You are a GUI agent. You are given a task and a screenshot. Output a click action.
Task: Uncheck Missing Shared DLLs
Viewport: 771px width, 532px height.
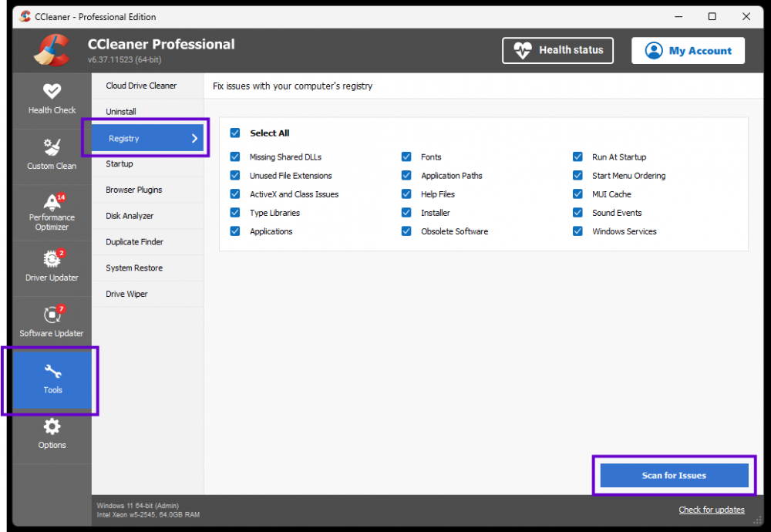(x=235, y=157)
